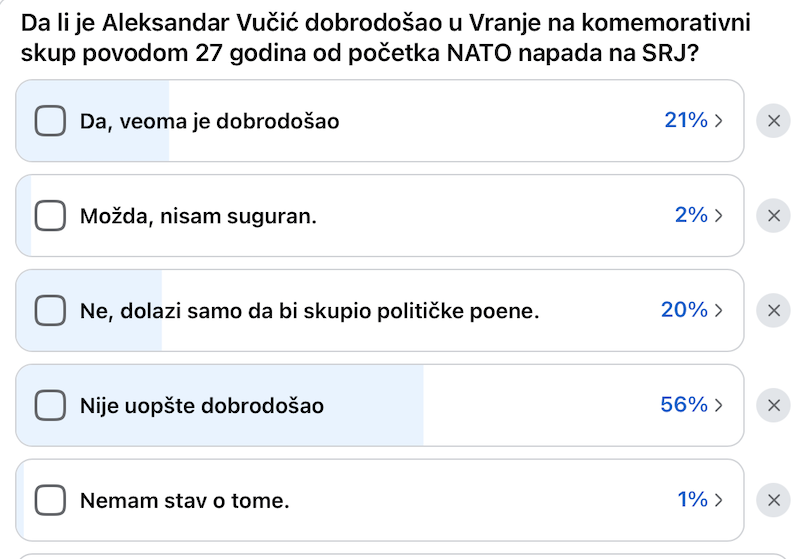Image resolution: width=800 pixels, height=559 pixels.
Task: Tick the 'Možda, nisam suguran.' checkbox
Action: (50, 215)
